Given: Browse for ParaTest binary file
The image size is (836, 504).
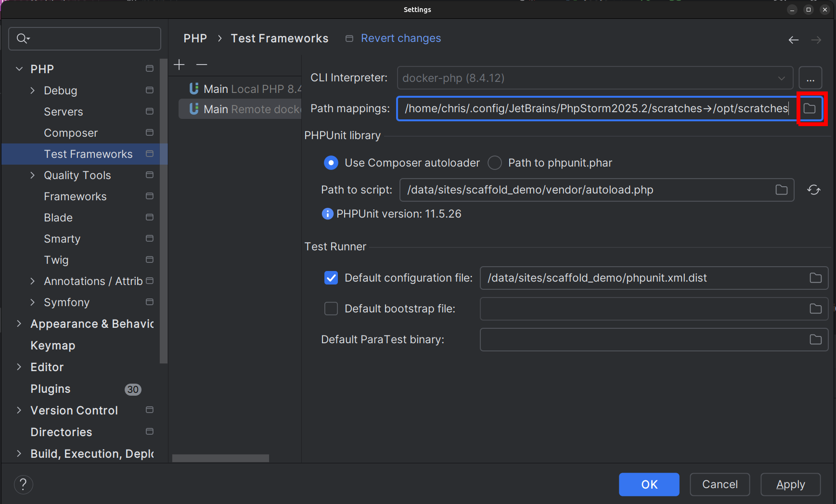Looking at the screenshot, I should [x=815, y=340].
